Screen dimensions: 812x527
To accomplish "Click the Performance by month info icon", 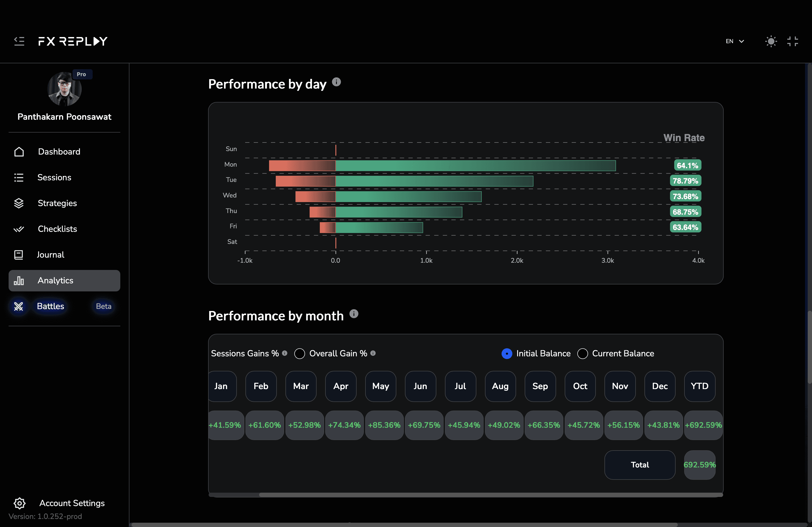I will point(354,314).
